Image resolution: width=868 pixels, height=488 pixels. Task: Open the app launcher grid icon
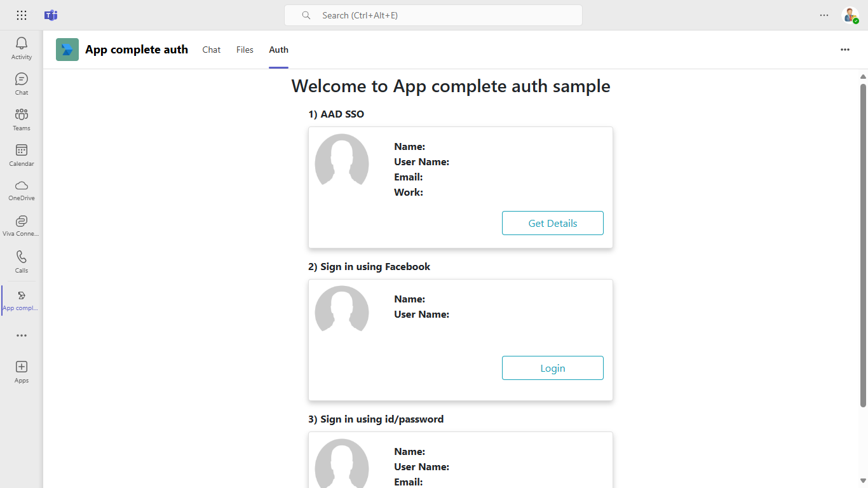22,15
